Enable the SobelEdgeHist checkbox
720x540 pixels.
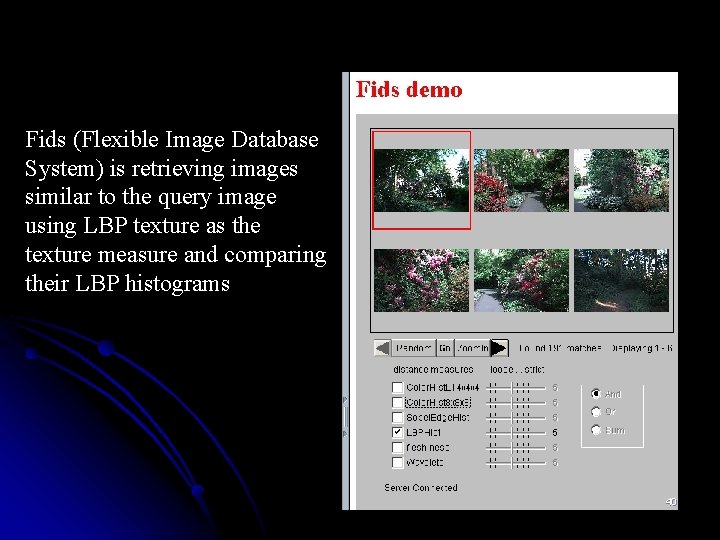(x=398, y=417)
